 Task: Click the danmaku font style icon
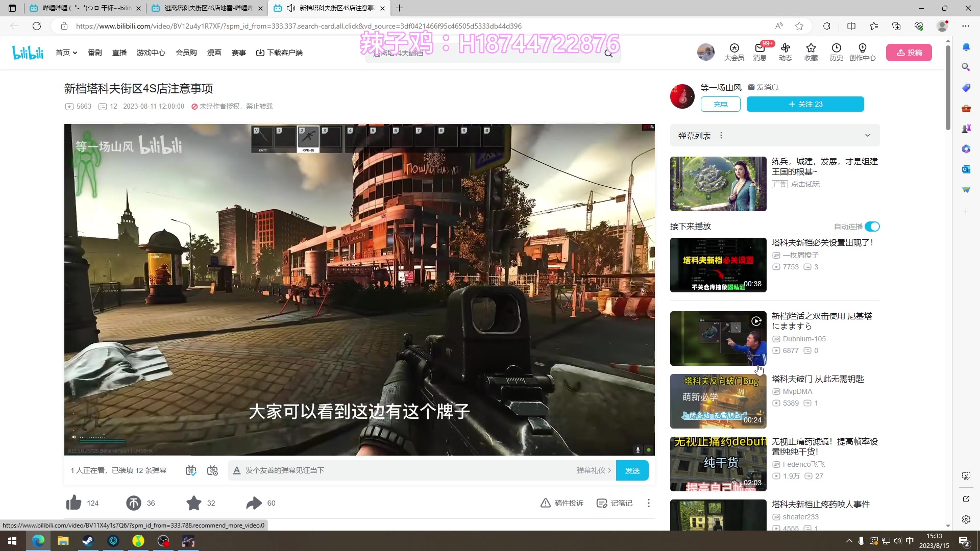click(236, 470)
